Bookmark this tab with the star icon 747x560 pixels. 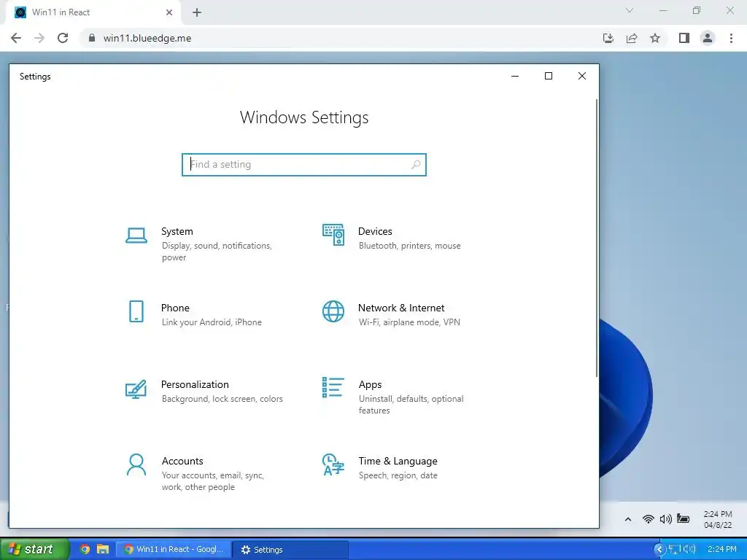point(655,38)
